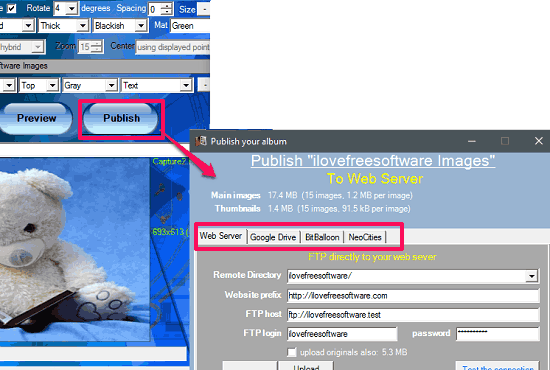
Task: Click Publish ilovefreesoftware Images heading link
Action: point(373,161)
